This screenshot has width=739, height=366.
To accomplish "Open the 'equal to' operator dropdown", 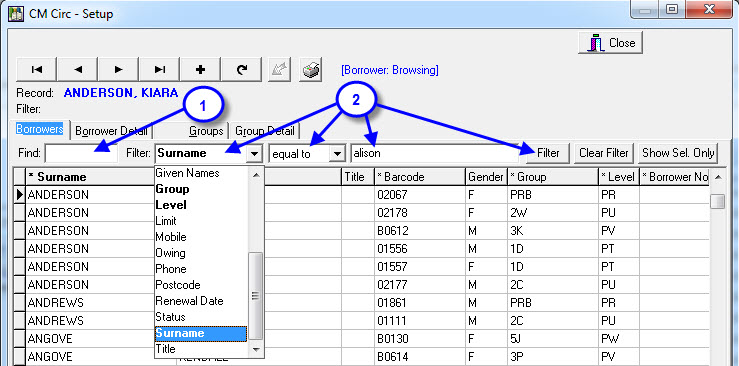I will click(337, 154).
